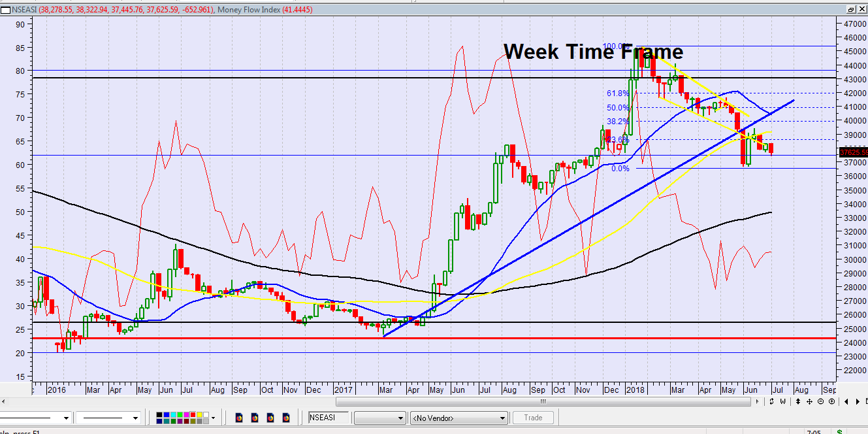Click the first chart template icon
Image resolution: width=868 pixels, height=434 pixels.
point(238,417)
